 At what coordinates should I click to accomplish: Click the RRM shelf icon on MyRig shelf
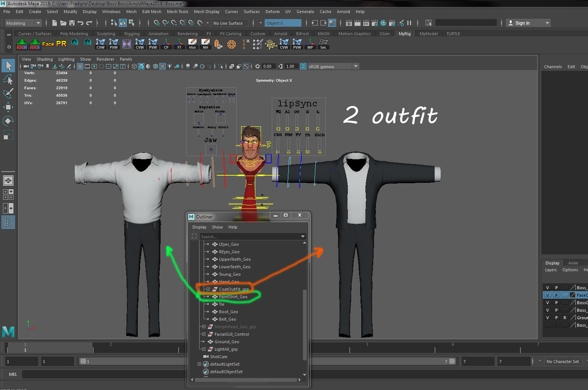(21, 45)
